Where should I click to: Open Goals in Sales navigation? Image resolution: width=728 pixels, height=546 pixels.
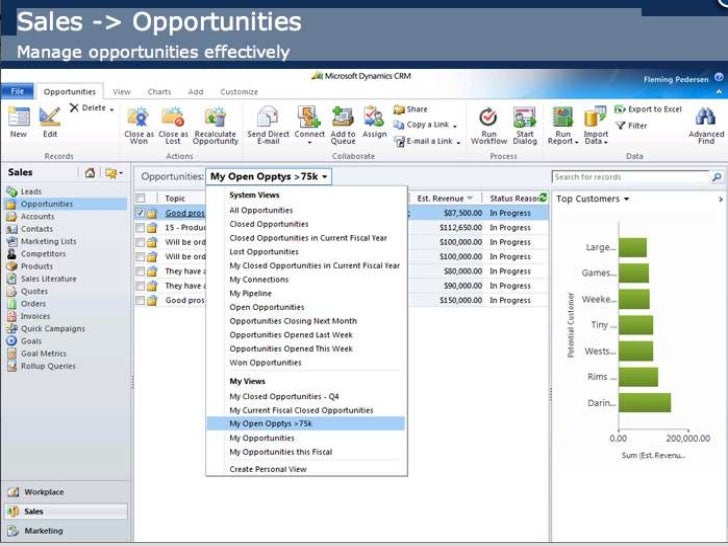point(31,341)
